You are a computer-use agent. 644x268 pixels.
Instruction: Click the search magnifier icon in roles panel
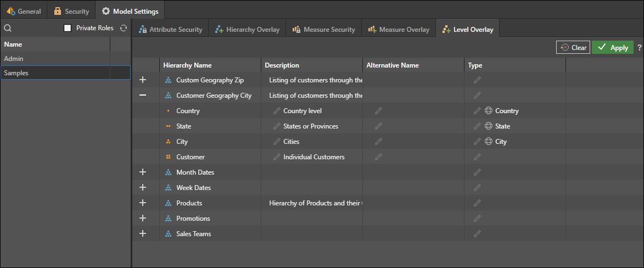[x=8, y=28]
